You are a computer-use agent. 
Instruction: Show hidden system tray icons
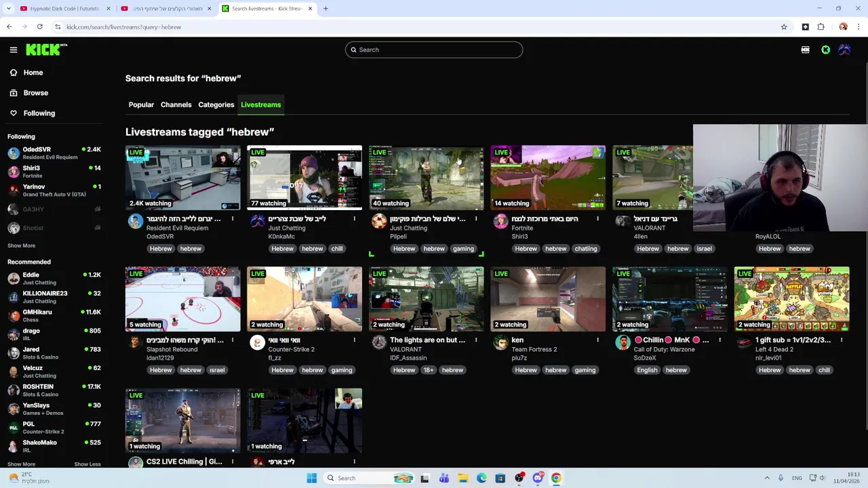767,478
